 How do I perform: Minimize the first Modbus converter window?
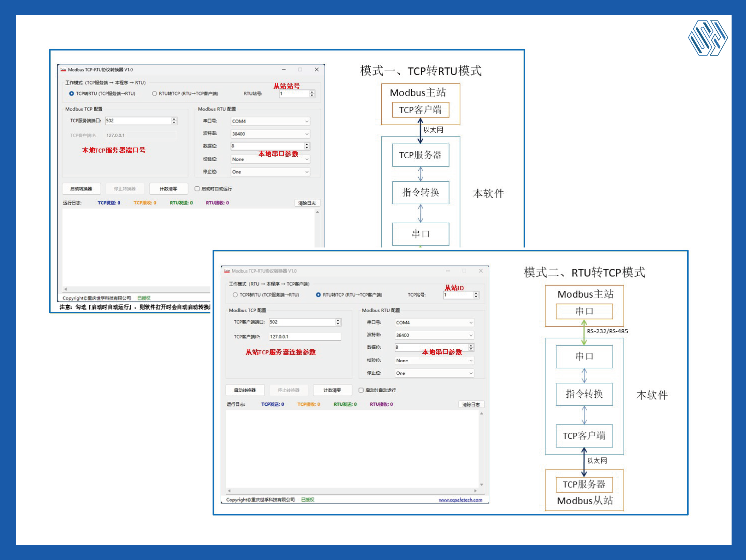[283, 69]
